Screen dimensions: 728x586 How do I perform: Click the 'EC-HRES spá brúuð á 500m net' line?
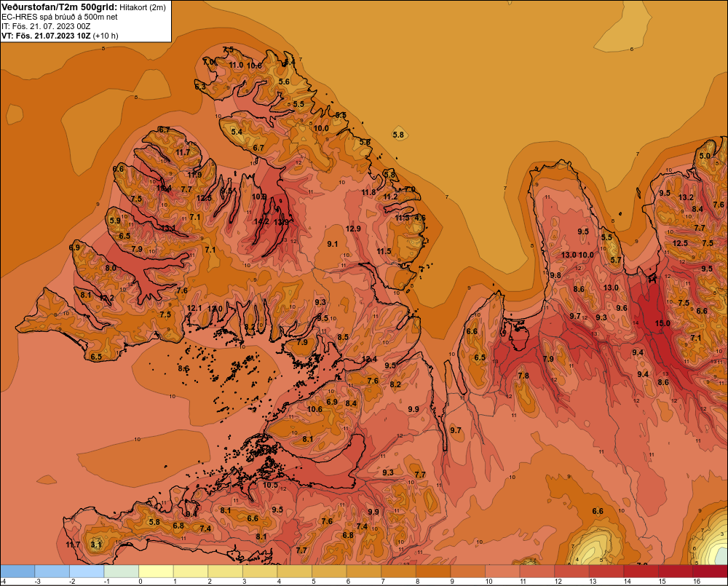[x=60, y=17]
